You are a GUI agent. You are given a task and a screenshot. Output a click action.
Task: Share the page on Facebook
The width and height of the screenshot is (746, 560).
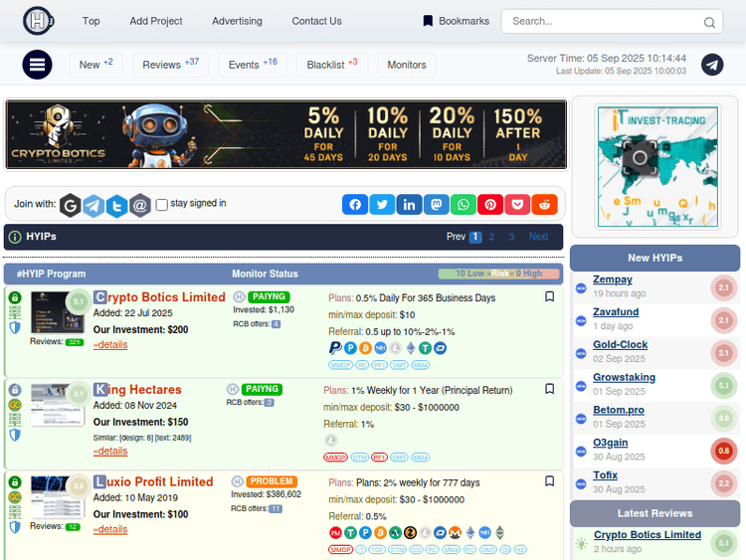click(x=355, y=205)
